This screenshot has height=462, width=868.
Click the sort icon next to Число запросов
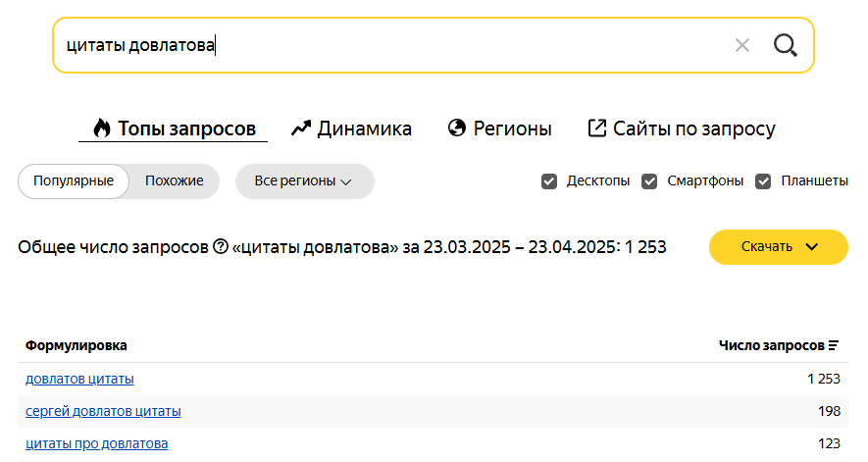click(x=833, y=345)
